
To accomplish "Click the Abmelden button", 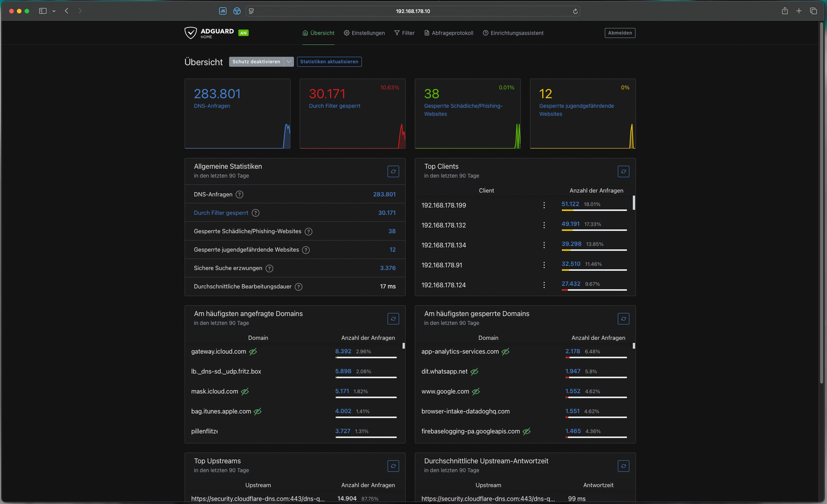I will 620,33.
